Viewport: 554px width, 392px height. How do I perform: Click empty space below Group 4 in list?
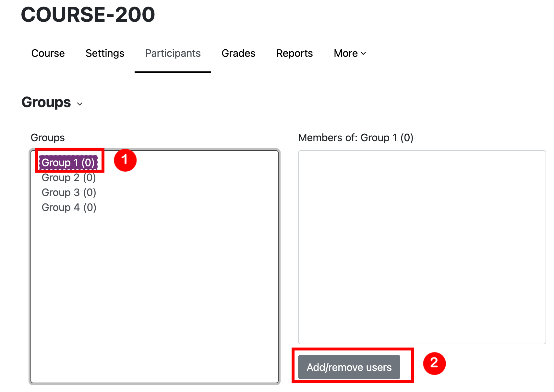click(154, 292)
